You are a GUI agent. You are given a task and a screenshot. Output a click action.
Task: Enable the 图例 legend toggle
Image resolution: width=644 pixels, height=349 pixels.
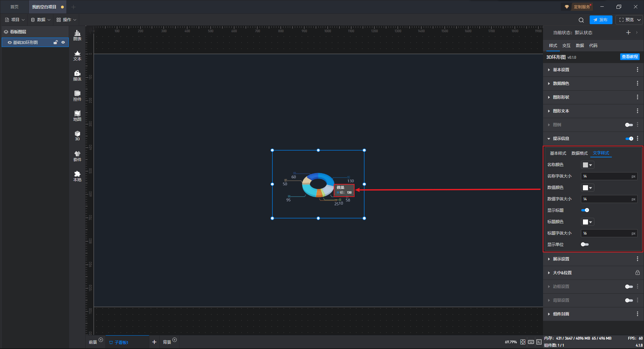coord(629,125)
